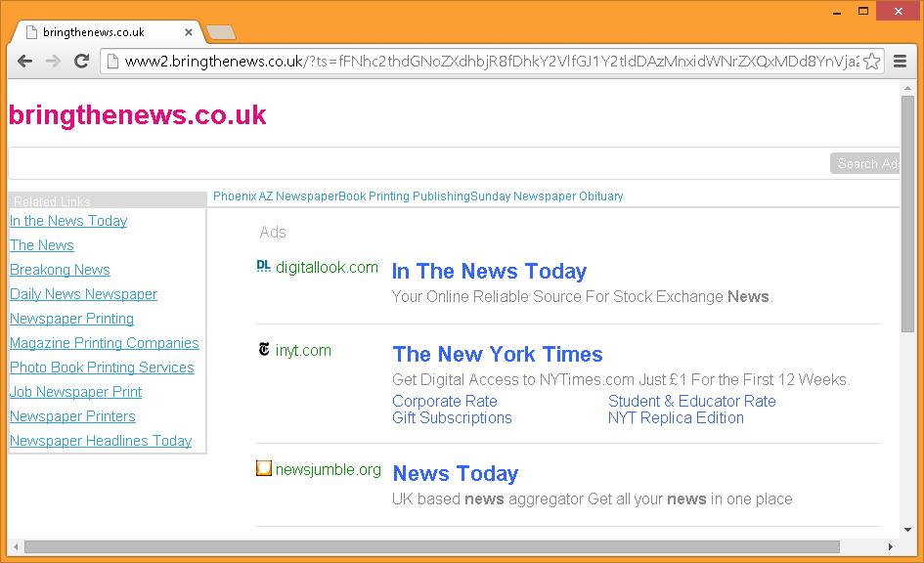Click the horizontal scrollbar left arrow
Screen dimensions: 924x563
(16, 547)
